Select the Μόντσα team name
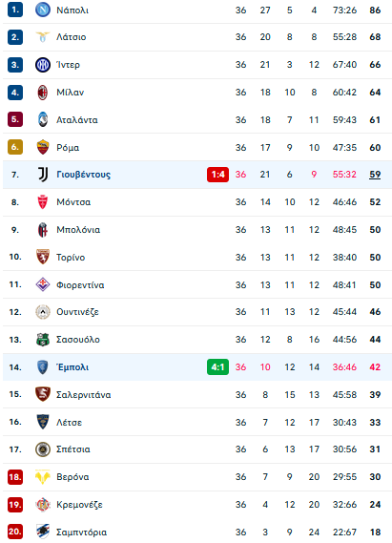The height and width of the screenshot is (543, 392). click(x=73, y=202)
